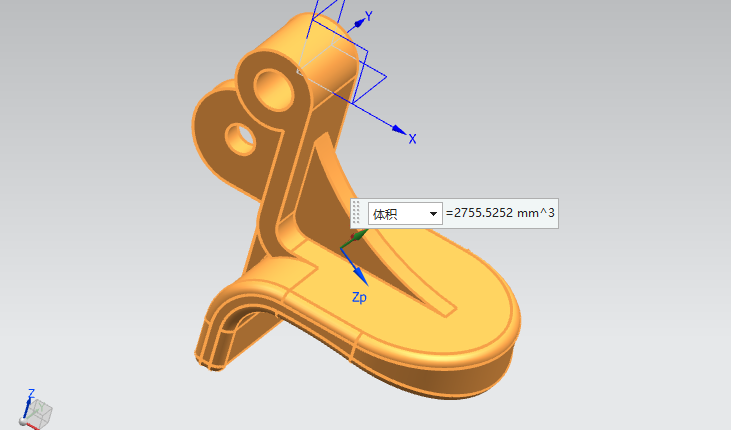
Task: Select the Y axis label of datum
Action: click(x=369, y=17)
